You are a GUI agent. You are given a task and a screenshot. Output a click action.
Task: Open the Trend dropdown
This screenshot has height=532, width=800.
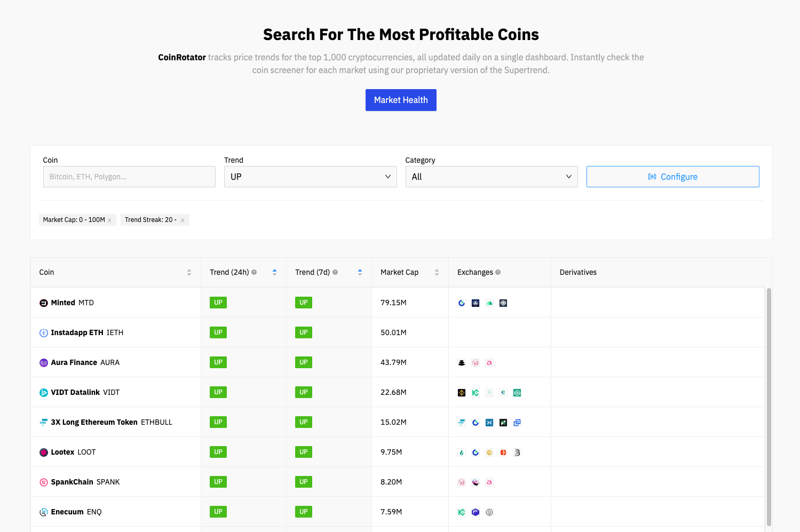click(x=310, y=177)
